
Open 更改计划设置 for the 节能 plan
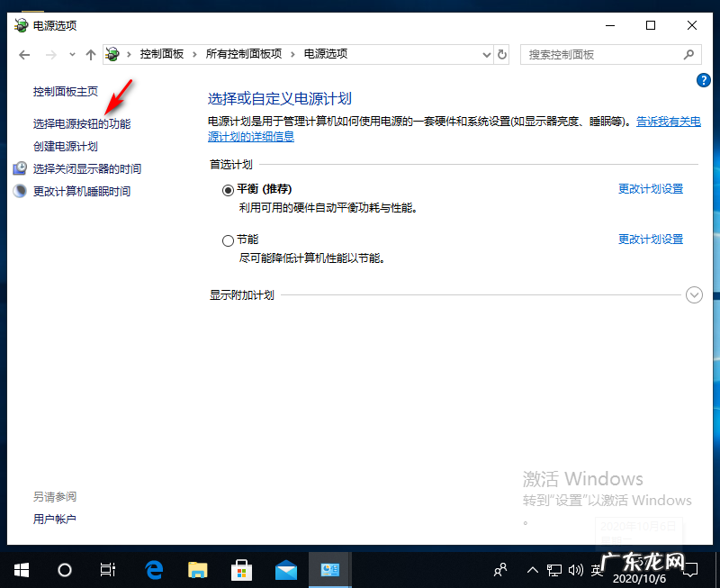click(x=650, y=239)
